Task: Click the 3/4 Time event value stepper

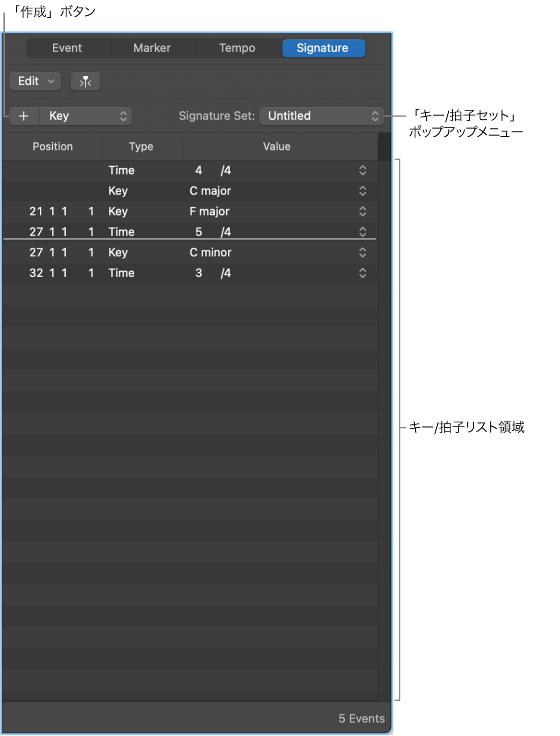Action: coord(362,273)
